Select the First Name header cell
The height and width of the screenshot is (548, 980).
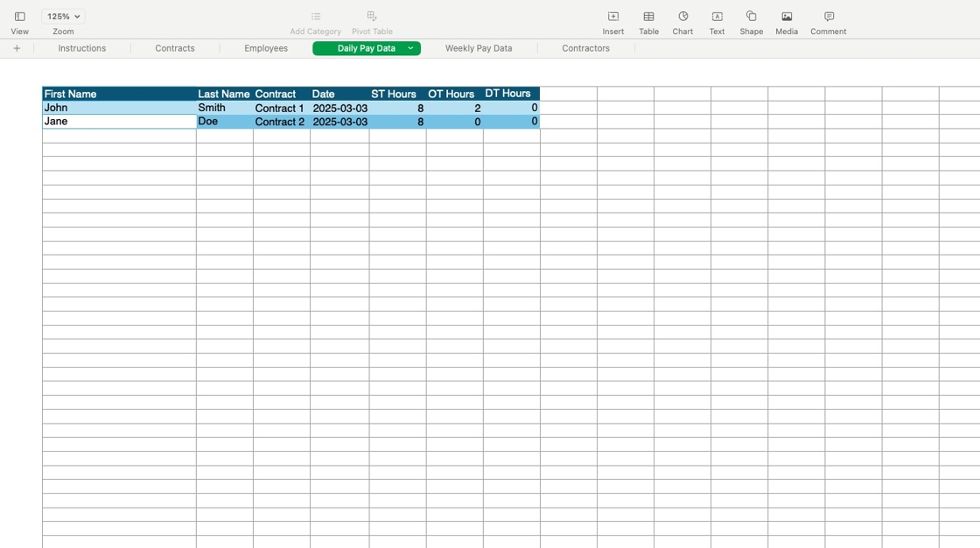[119, 94]
